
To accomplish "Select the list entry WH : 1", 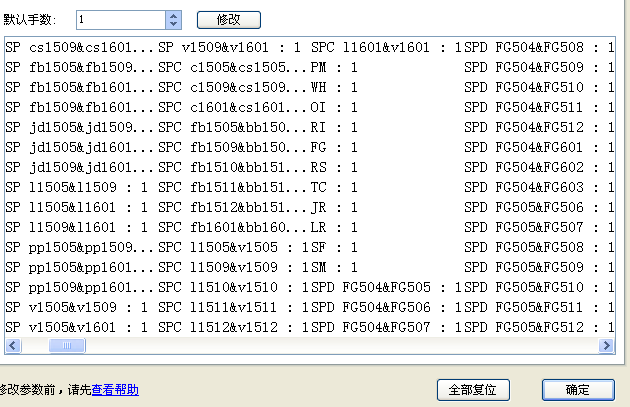I will tap(334, 88).
